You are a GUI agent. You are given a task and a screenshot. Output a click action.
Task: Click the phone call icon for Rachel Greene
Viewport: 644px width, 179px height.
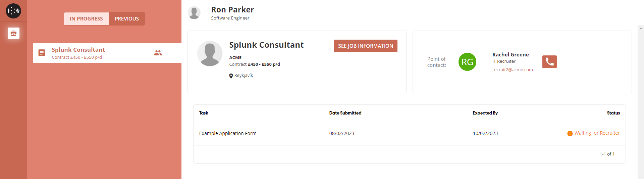(549, 62)
